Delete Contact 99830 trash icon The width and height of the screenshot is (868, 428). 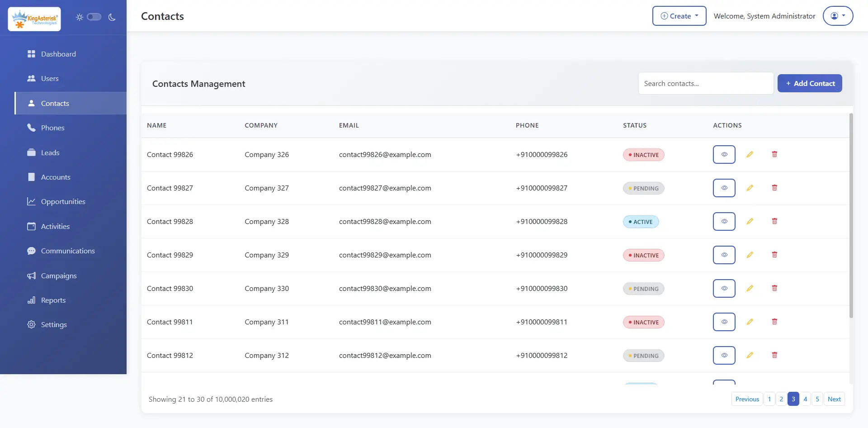tap(774, 288)
